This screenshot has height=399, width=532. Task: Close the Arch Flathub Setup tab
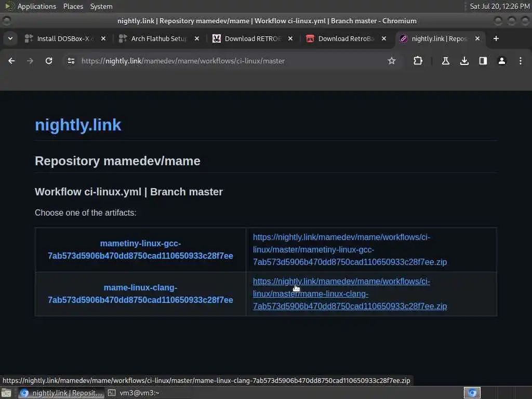pos(197,38)
